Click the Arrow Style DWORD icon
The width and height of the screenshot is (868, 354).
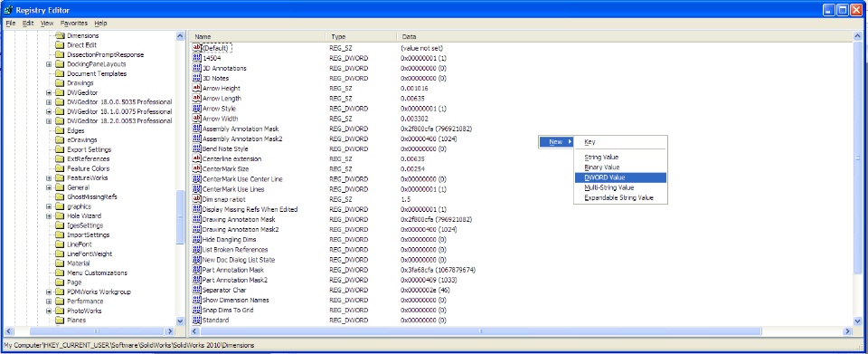[x=196, y=109]
